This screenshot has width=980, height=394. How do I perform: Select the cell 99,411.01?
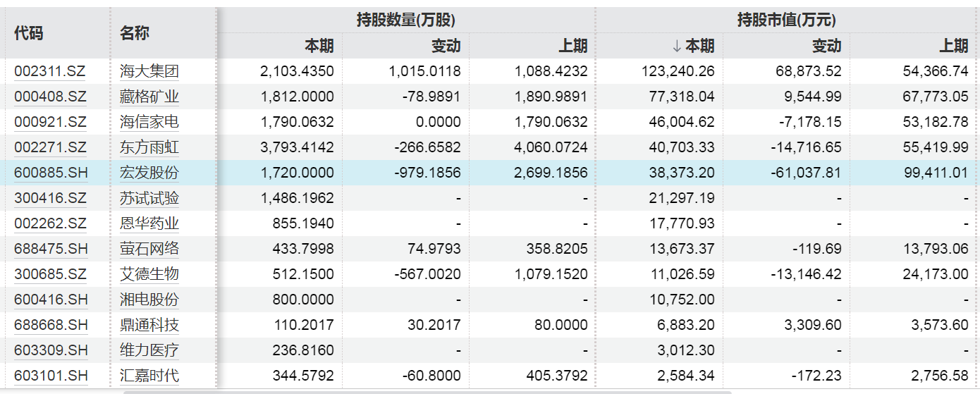click(936, 173)
